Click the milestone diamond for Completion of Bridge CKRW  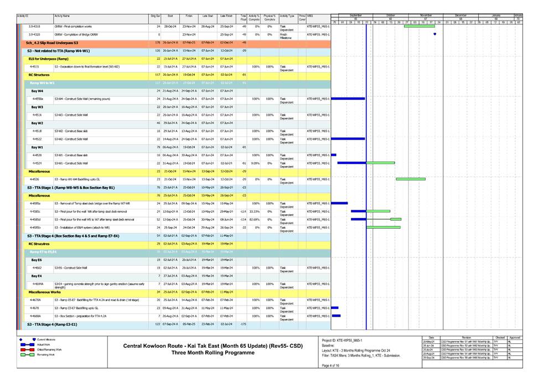[434, 34]
